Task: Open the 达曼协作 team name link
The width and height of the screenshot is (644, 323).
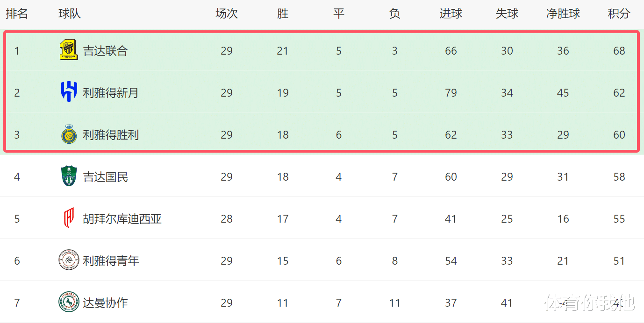Action: [x=105, y=303]
